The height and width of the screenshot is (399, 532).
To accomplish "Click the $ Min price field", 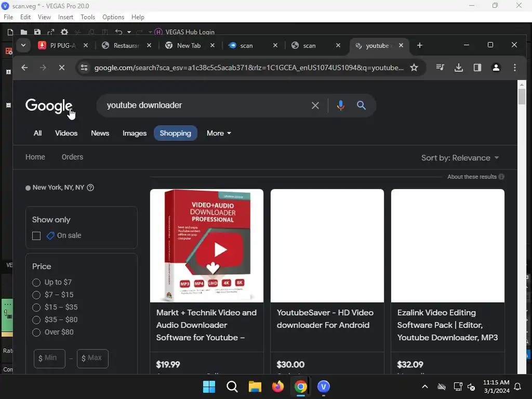I will coord(49,358).
